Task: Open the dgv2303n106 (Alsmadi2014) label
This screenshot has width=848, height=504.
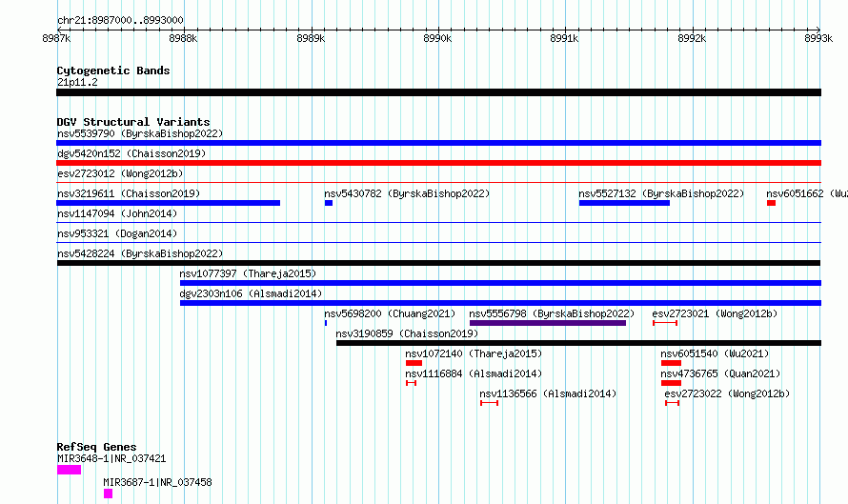Action: (x=251, y=293)
